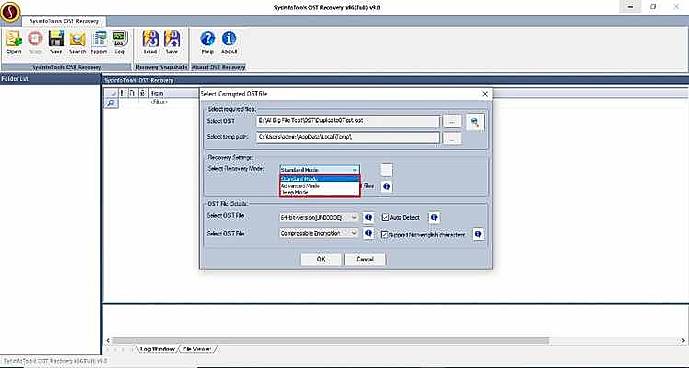Viewport: 689px width, 368px height.
Task: Click the From column header
Action: tap(174, 93)
